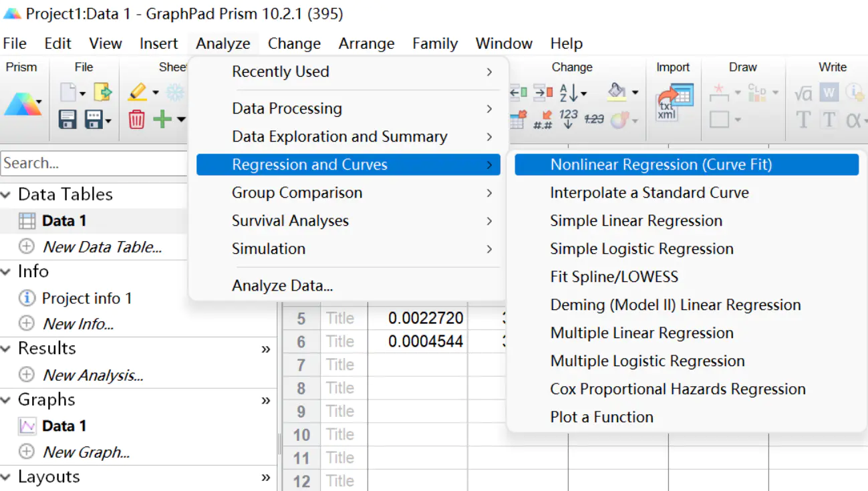
Task: Open the green plus dropdown arrow
Action: (180, 120)
